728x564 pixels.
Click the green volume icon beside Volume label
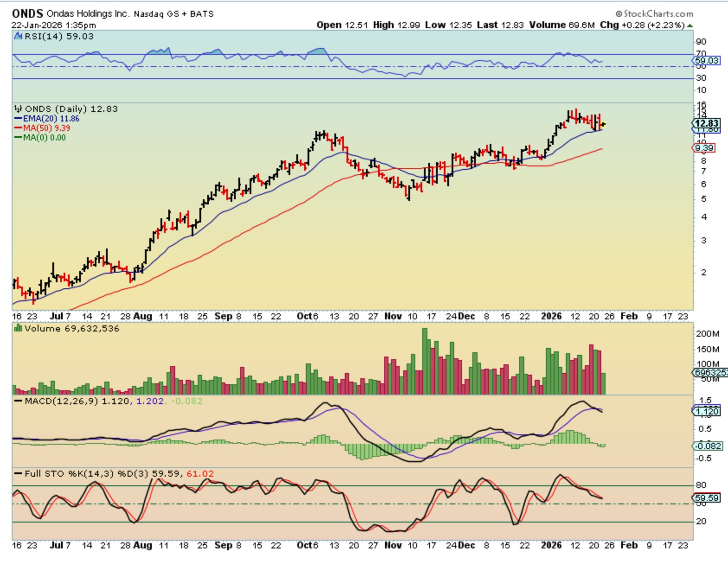[18, 328]
